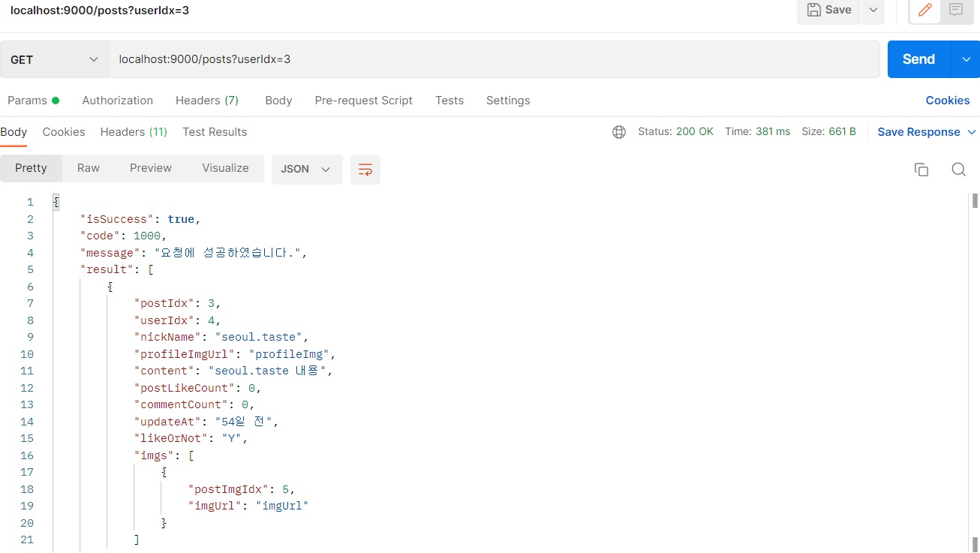Click the Time: 381 ms text
980x553 pixels.
(x=757, y=132)
